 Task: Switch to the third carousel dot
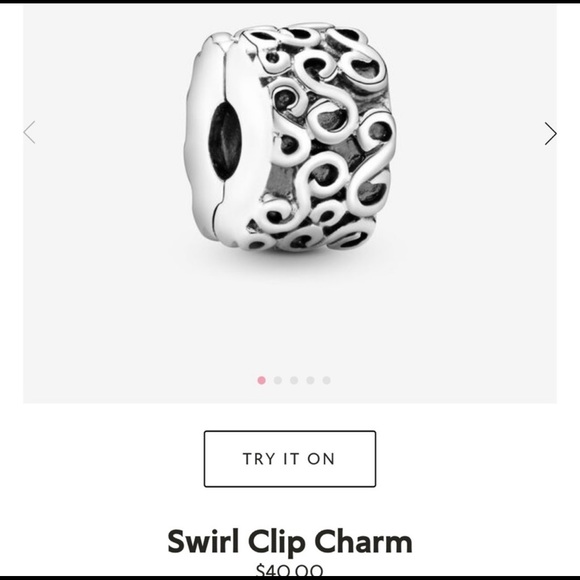pos(294,380)
